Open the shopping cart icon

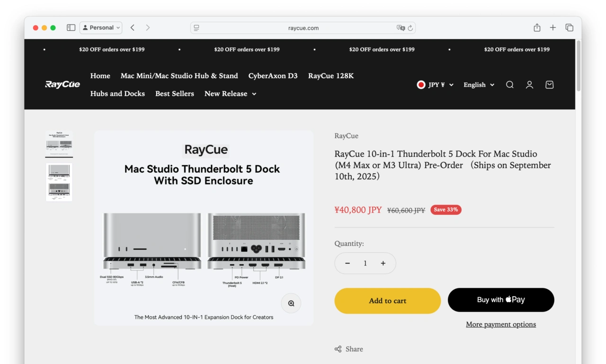pyautogui.click(x=549, y=85)
